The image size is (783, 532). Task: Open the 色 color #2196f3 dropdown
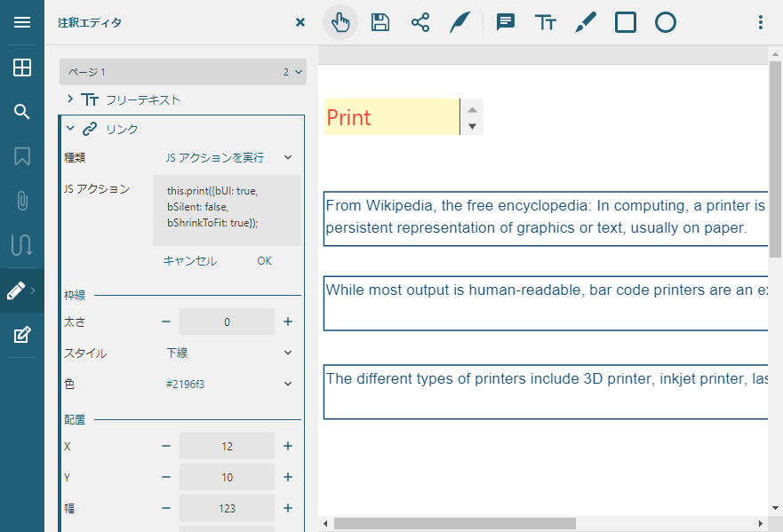tap(228, 384)
